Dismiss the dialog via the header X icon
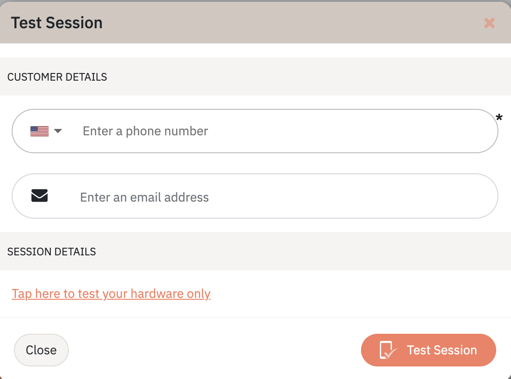511x379 pixels. point(489,23)
